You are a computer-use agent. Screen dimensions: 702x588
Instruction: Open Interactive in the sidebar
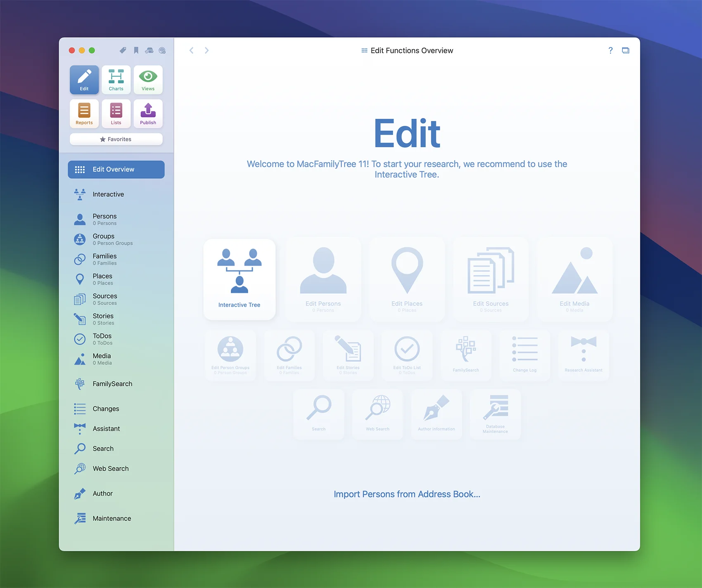coord(116,194)
